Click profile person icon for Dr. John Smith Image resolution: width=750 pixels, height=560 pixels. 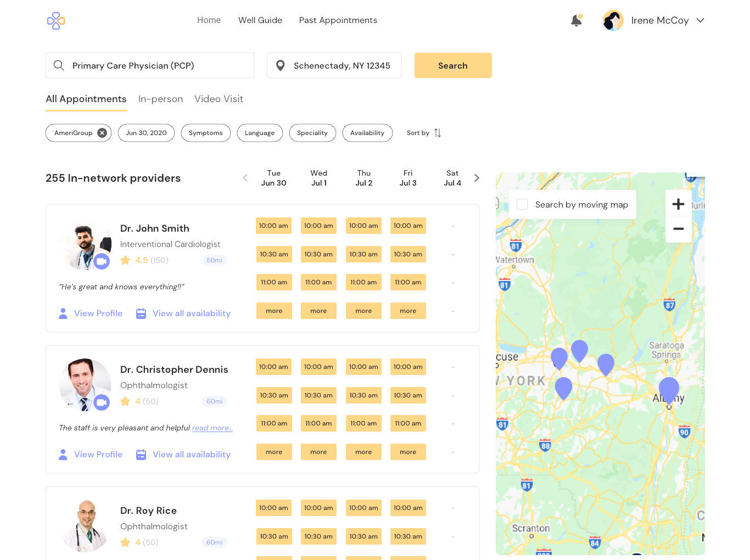(x=63, y=313)
